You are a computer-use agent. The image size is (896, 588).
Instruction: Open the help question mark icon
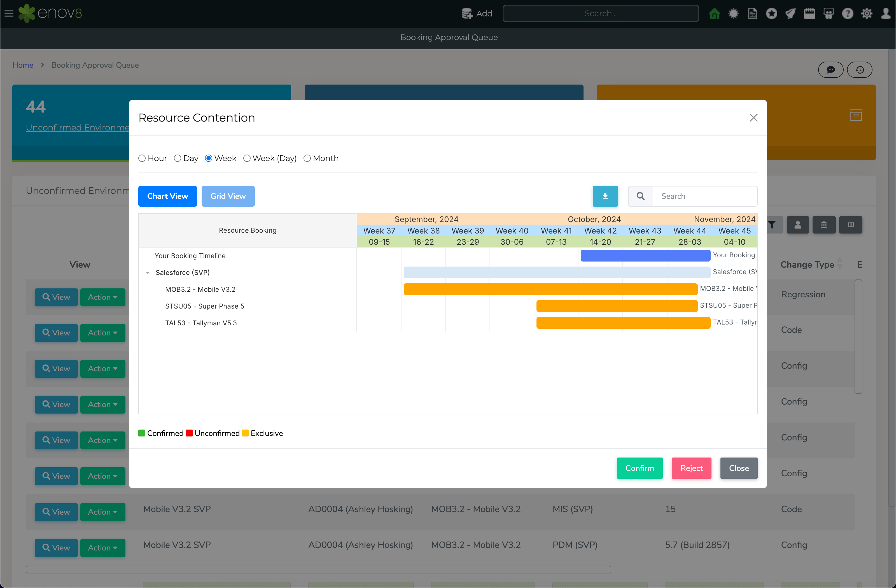[x=848, y=13]
